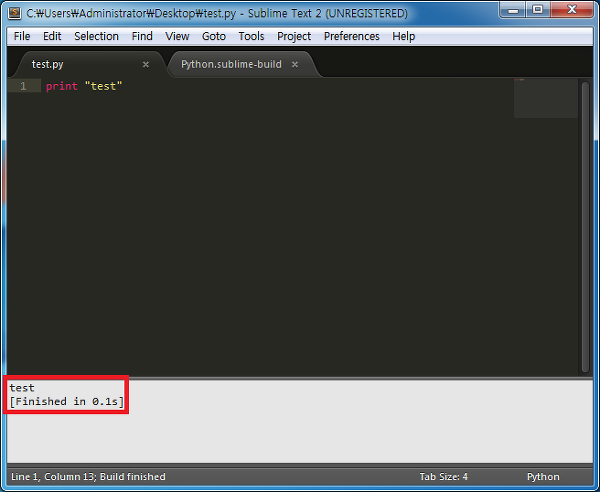This screenshot has width=600, height=492.
Task: Minimize the Sublime Text window
Action: [513, 10]
